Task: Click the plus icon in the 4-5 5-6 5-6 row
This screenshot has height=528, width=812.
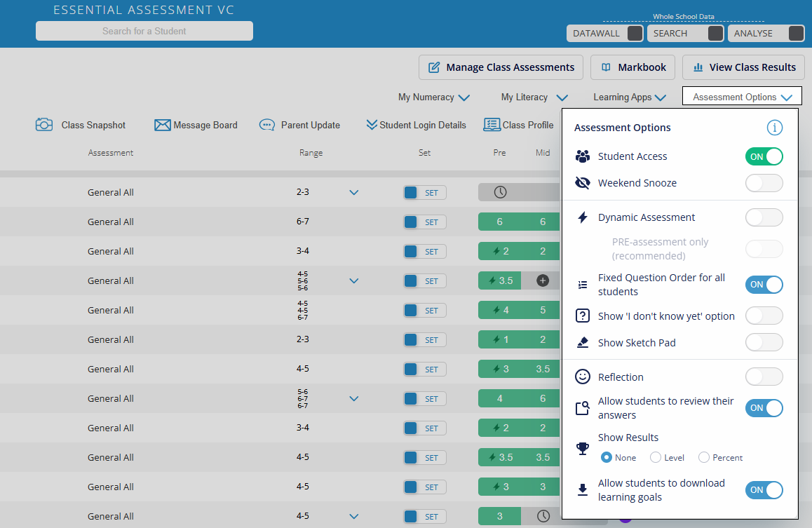Action: [x=543, y=280]
